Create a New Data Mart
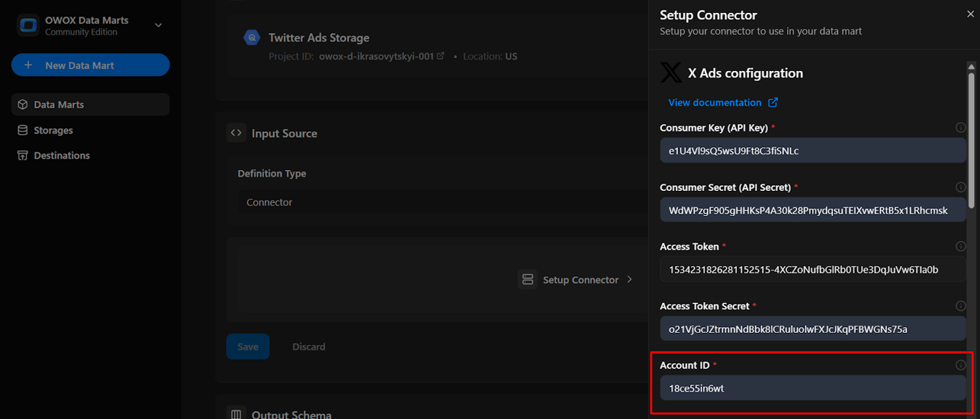The image size is (980, 419). coord(90,65)
